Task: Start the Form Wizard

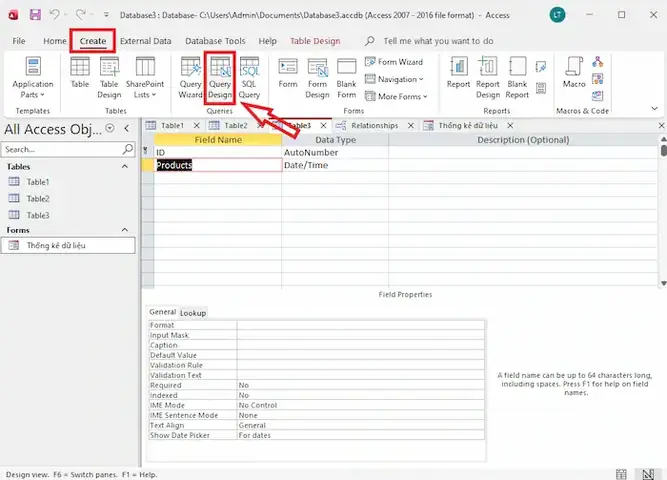Action: tap(394, 62)
